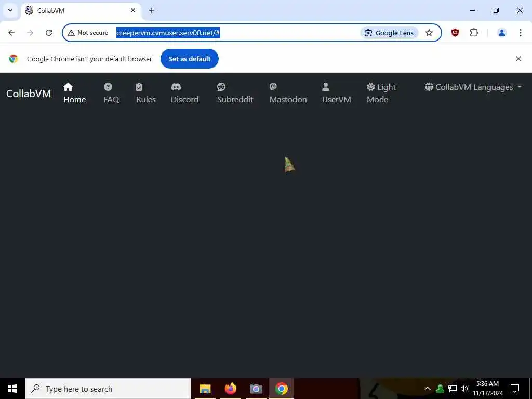Screen dimensions: 532x399
Task: Open the Chrome profile avatar
Action: 501,33
